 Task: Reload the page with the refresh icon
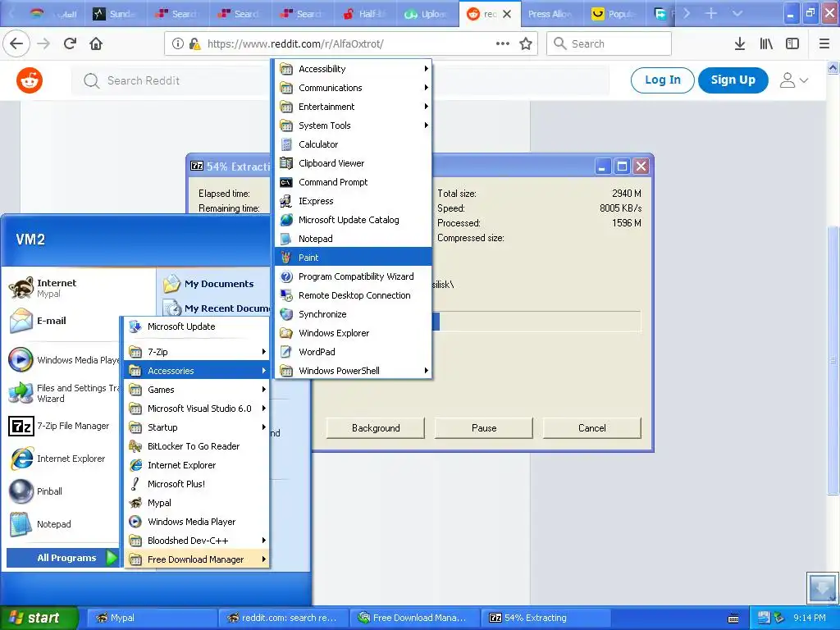click(x=70, y=43)
